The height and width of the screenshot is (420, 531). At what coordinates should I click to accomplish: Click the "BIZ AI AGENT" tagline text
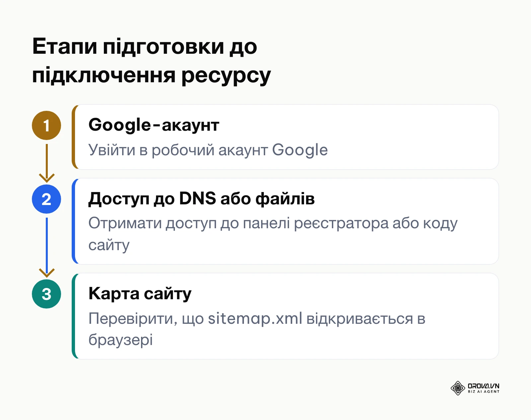(x=484, y=392)
